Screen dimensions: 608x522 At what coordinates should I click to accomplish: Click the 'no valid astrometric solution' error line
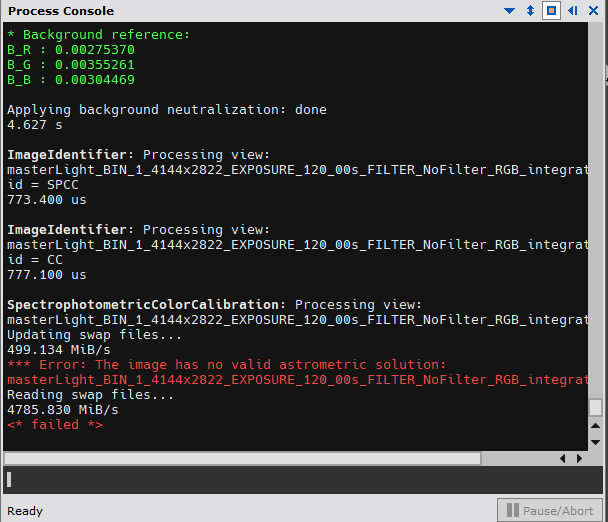pyautogui.click(x=227, y=365)
